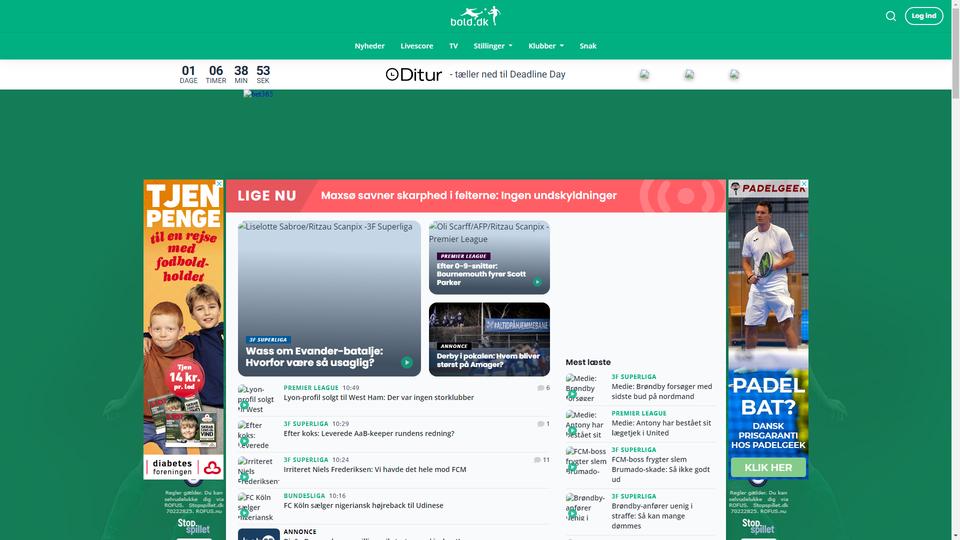The image size is (960, 540).
Task: Click KLIK HER on Padelgeek ad
Action: coord(768,468)
